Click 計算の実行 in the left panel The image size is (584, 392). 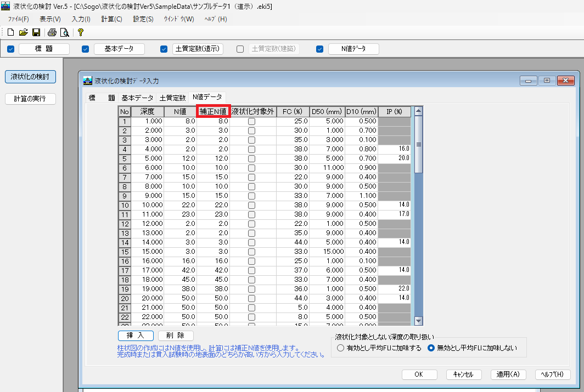[31, 99]
